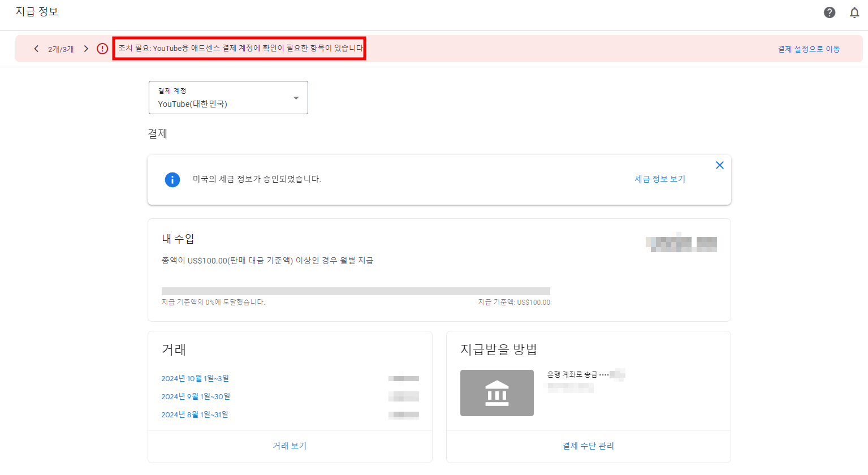Screen dimensions: 868x475
Task: Click the 미국의 세금 정보가 승인되었습니다 message
Action: coord(257,179)
